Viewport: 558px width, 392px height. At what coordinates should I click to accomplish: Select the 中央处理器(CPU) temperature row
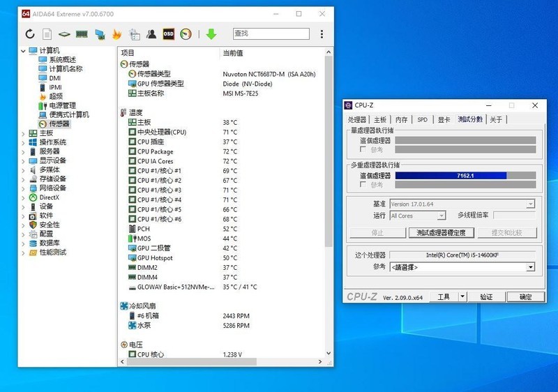pyautogui.click(x=220, y=132)
